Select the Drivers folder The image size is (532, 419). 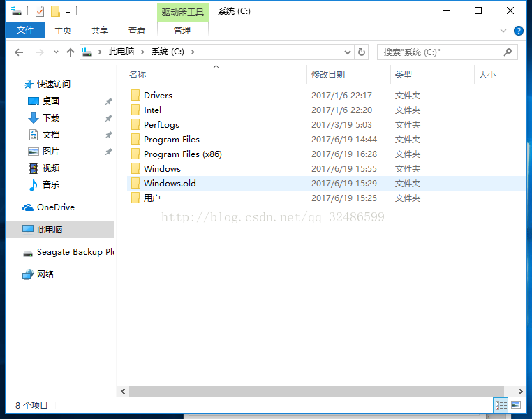[x=158, y=96]
